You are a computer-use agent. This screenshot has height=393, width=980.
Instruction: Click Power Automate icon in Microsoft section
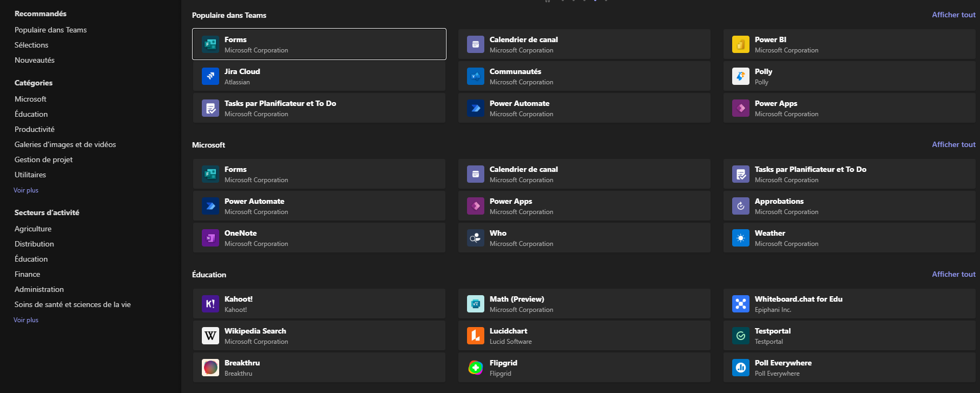click(x=211, y=206)
